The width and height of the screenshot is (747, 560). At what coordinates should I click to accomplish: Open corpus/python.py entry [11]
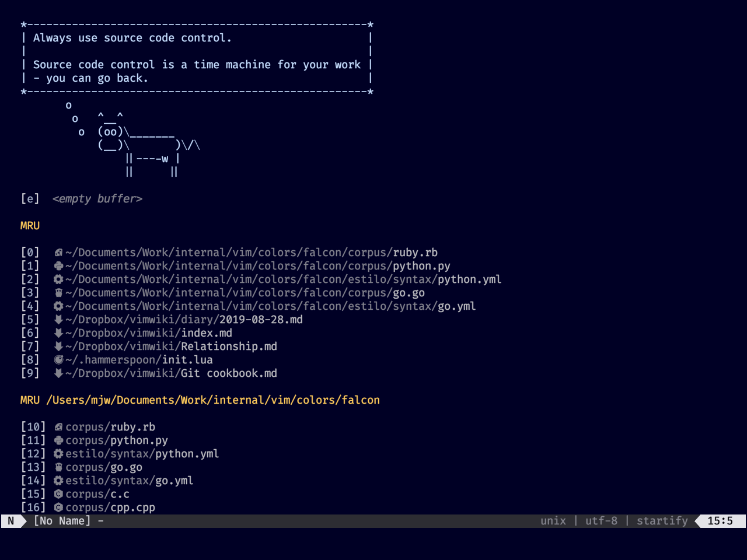(x=117, y=440)
